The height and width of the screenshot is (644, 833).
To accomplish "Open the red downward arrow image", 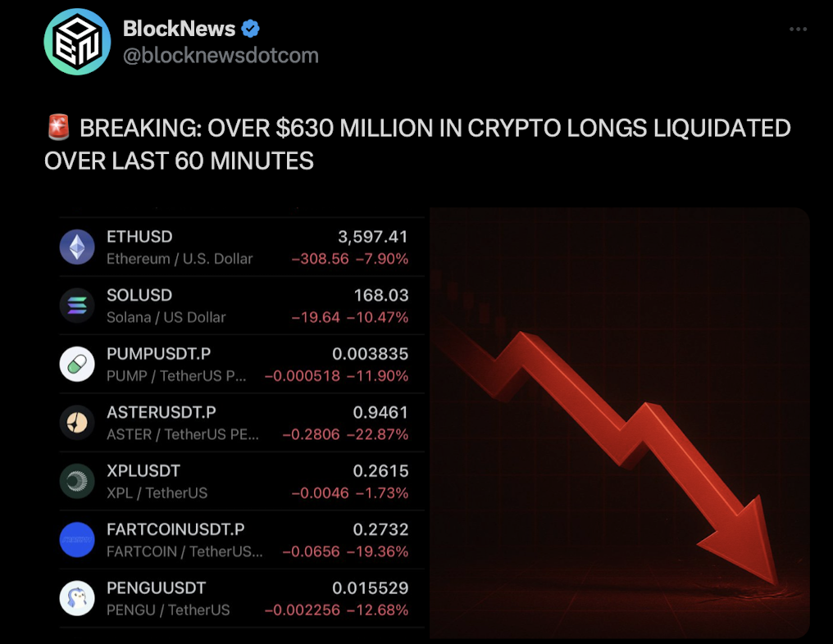I will tap(619, 422).
